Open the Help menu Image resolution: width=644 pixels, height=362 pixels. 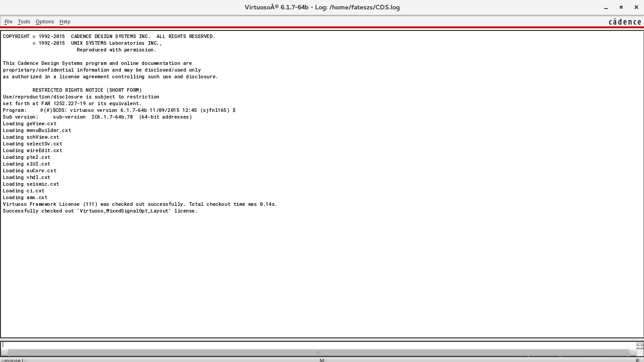[65, 21]
